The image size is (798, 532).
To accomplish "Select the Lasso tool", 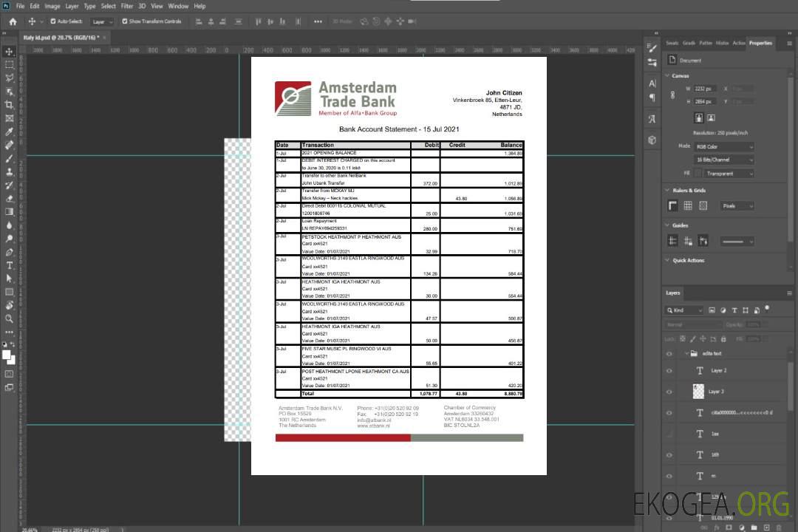I will [9, 78].
